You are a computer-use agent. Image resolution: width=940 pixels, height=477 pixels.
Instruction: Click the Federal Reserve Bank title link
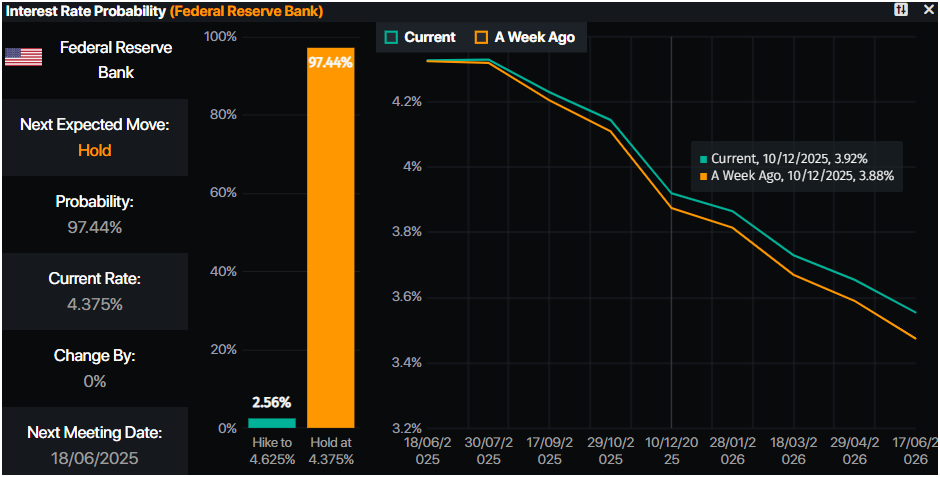246,11
